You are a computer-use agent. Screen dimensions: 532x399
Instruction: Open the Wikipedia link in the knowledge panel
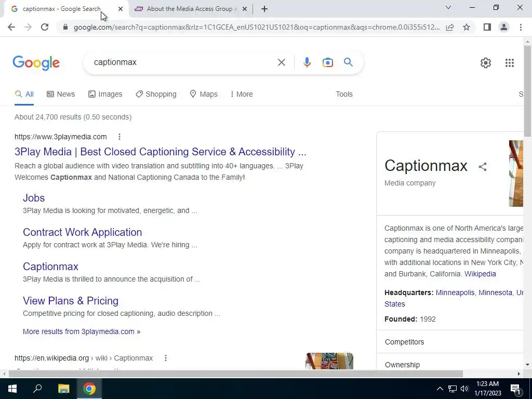pyautogui.click(x=480, y=274)
